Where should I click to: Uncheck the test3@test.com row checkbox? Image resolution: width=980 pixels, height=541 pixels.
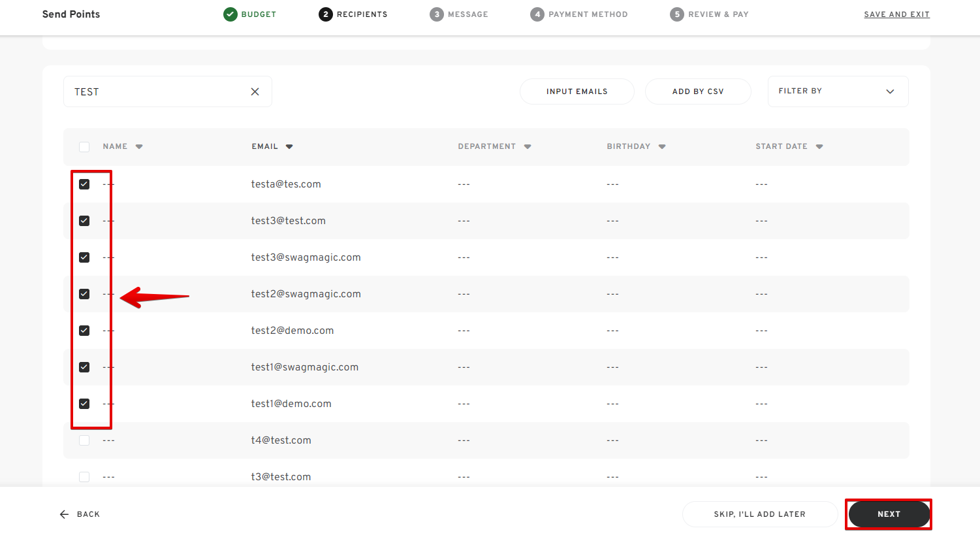point(84,221)
